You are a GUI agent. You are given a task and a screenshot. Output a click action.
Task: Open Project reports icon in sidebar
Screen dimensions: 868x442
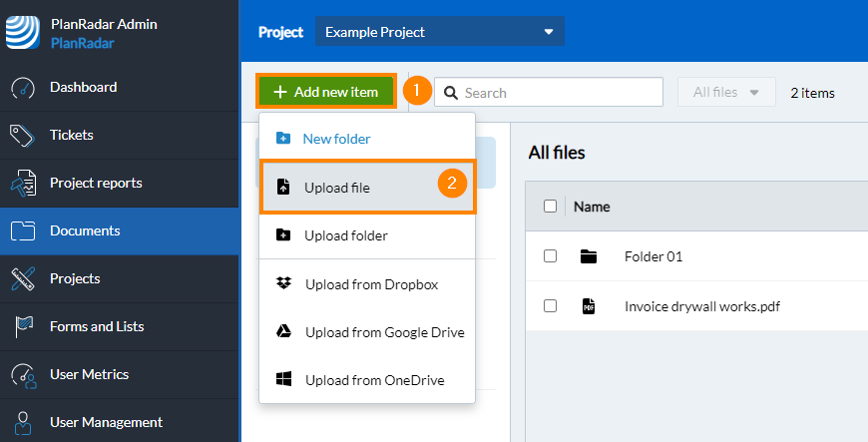(23, 184)
